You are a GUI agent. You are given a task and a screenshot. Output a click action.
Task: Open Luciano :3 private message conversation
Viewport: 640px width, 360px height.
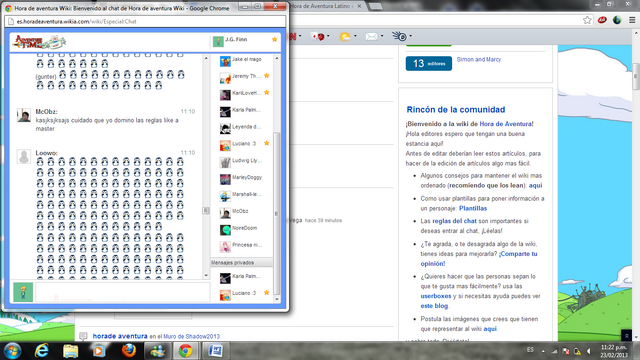pyautogui.click(x=244, y=293)
